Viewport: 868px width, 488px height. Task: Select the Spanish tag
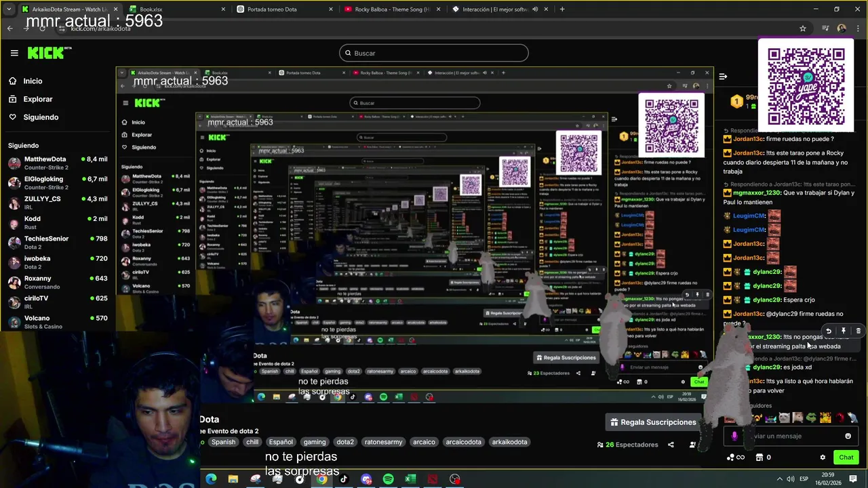(x=223, y=442)
